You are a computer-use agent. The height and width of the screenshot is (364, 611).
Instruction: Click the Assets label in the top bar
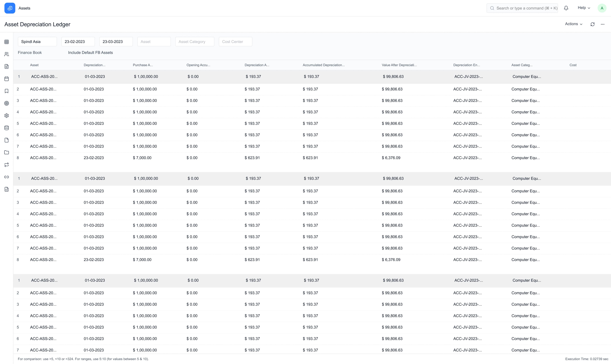click(24, 8)
